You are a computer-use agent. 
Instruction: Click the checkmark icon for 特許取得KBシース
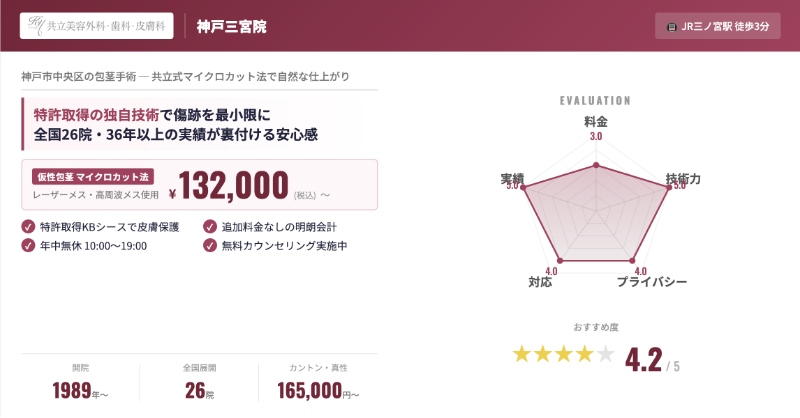[x=27, y=227]
